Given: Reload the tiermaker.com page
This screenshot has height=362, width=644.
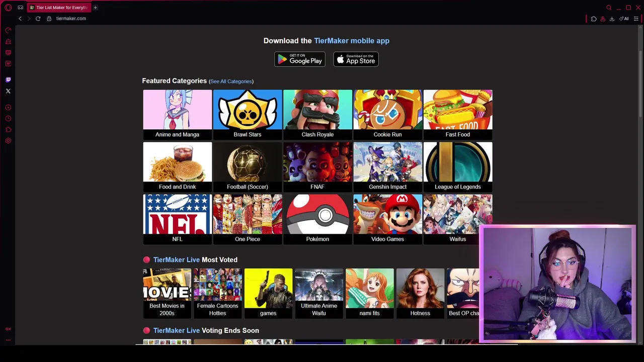Looking at the screenshot, I should click(38, 19).
